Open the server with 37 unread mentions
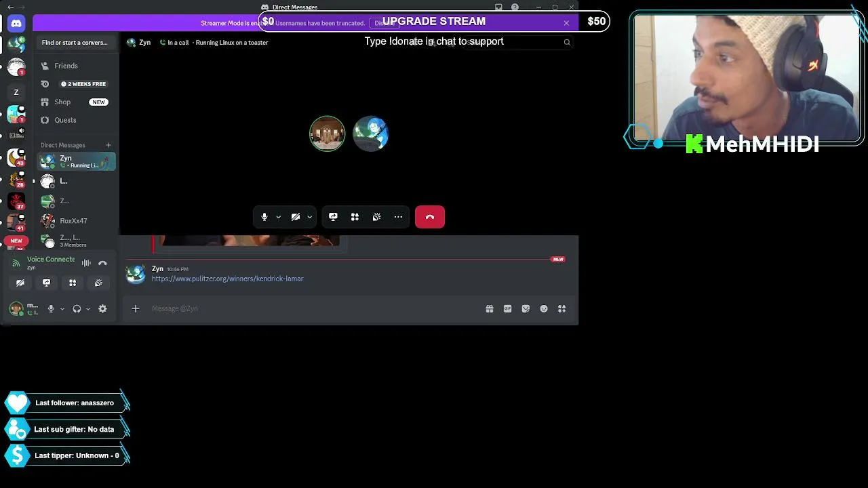The height and width of the screenshot is (488, 868). [16, 201]
